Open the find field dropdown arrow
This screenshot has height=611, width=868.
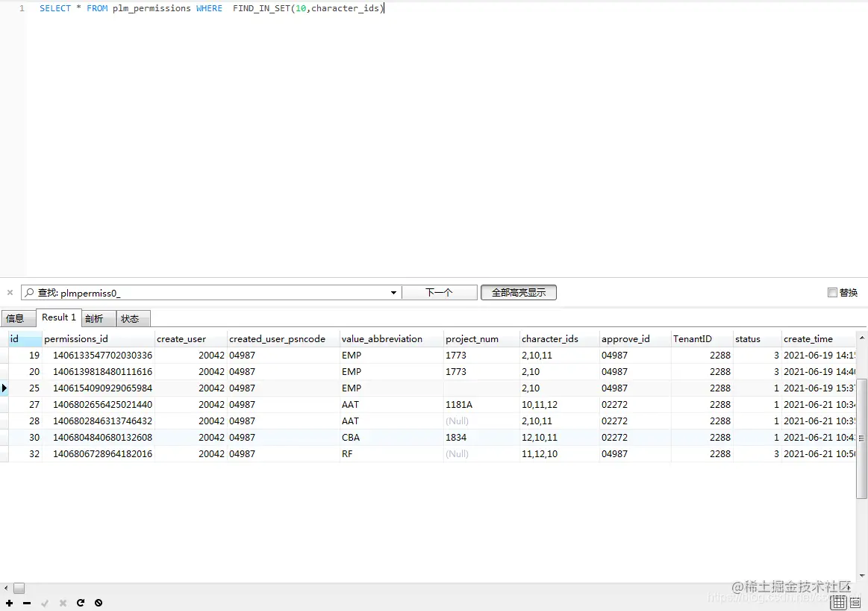tap(393, 293)
